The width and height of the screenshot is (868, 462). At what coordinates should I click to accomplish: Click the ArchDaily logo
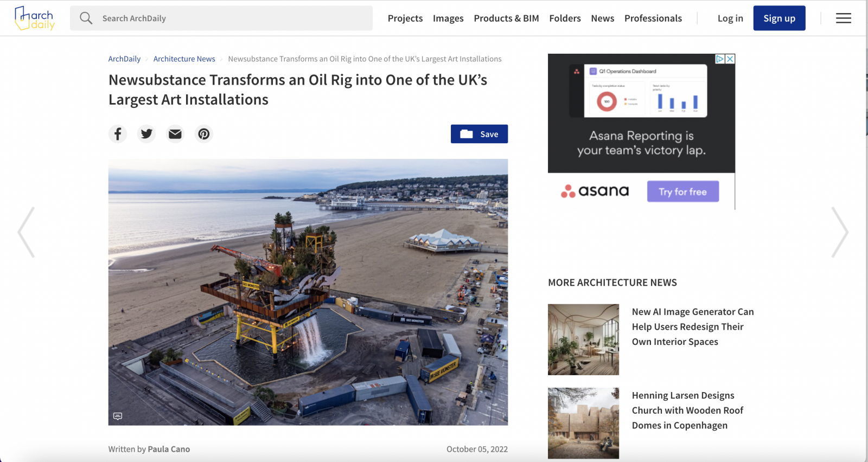coord(35,18)
